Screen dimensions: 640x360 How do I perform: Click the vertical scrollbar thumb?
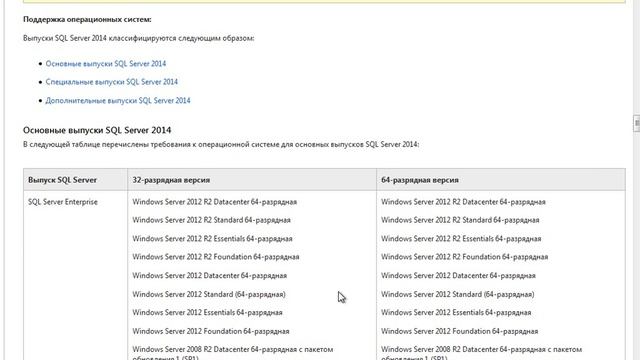[636, 124]
